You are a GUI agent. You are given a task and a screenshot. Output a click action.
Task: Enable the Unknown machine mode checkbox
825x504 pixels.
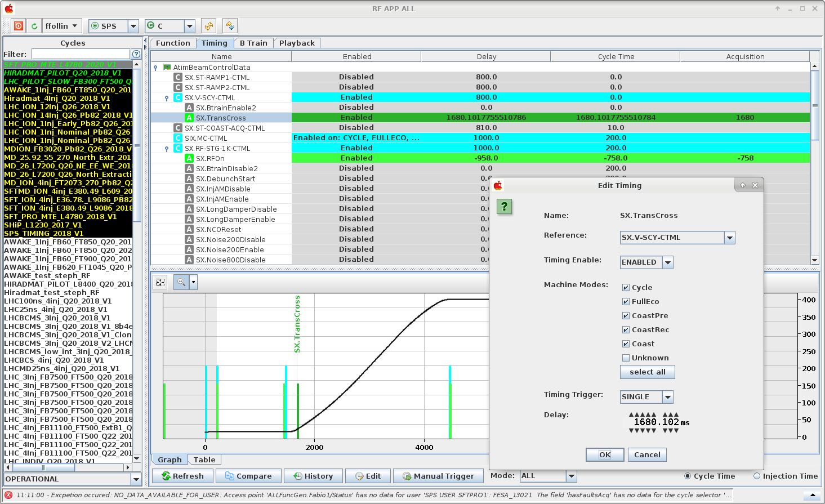click(626, 358)
